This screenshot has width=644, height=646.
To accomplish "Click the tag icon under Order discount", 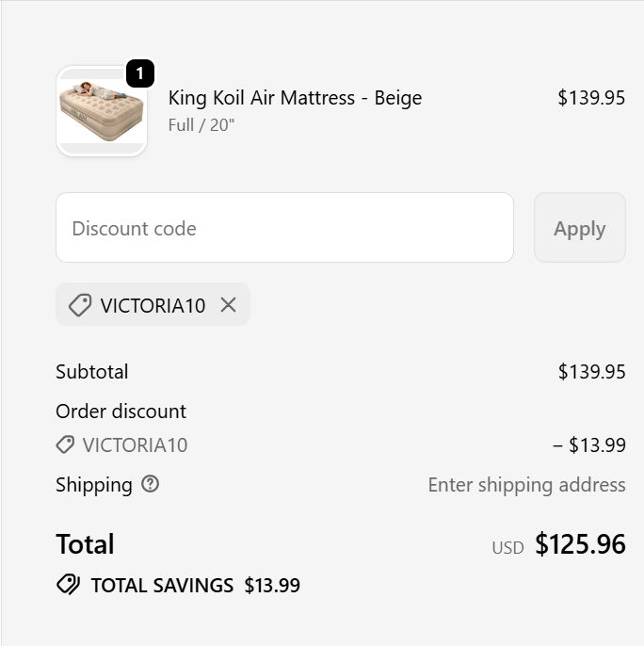I will point(65,444).
